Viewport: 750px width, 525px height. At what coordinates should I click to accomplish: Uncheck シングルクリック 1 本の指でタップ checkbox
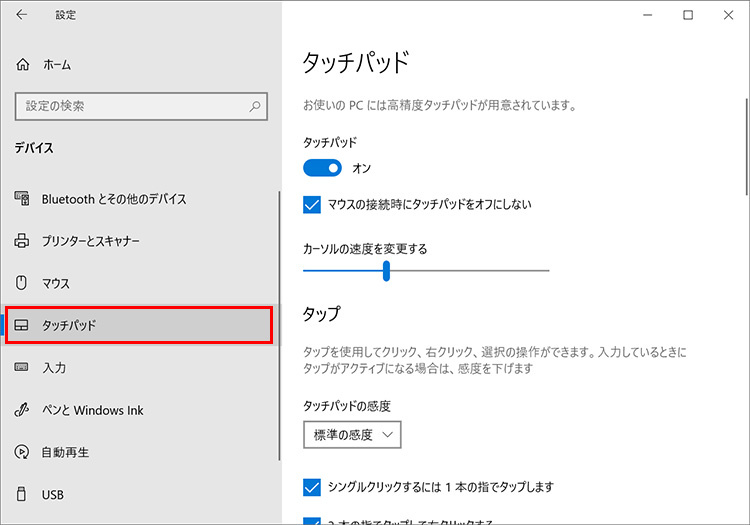(x=311, y=487)
